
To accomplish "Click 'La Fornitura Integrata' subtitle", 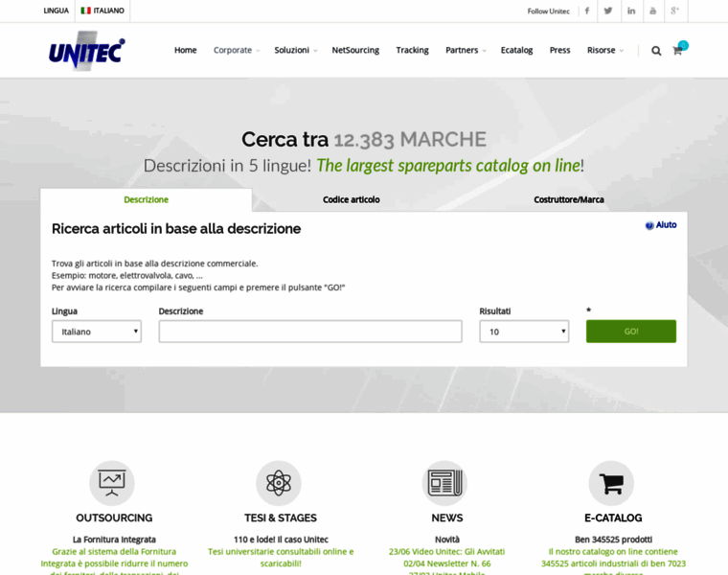I will point(114,540).
